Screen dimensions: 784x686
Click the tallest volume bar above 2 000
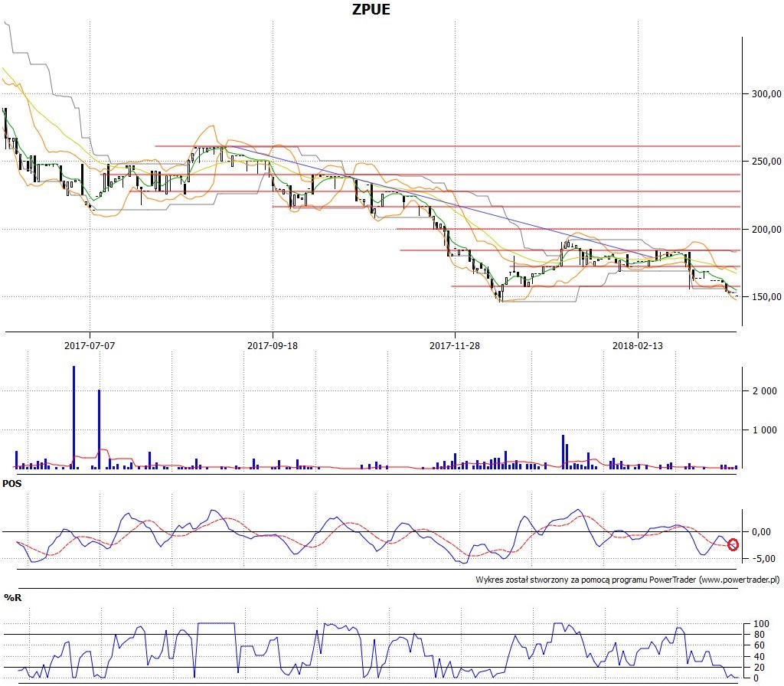coord(74,417)
